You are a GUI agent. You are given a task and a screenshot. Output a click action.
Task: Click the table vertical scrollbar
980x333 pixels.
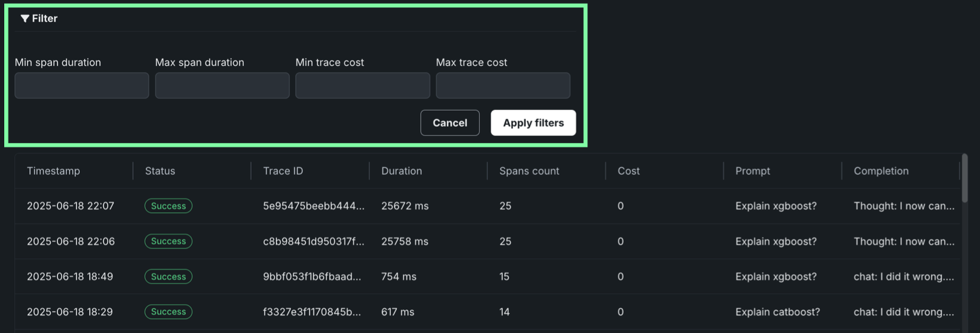[964, 179]
